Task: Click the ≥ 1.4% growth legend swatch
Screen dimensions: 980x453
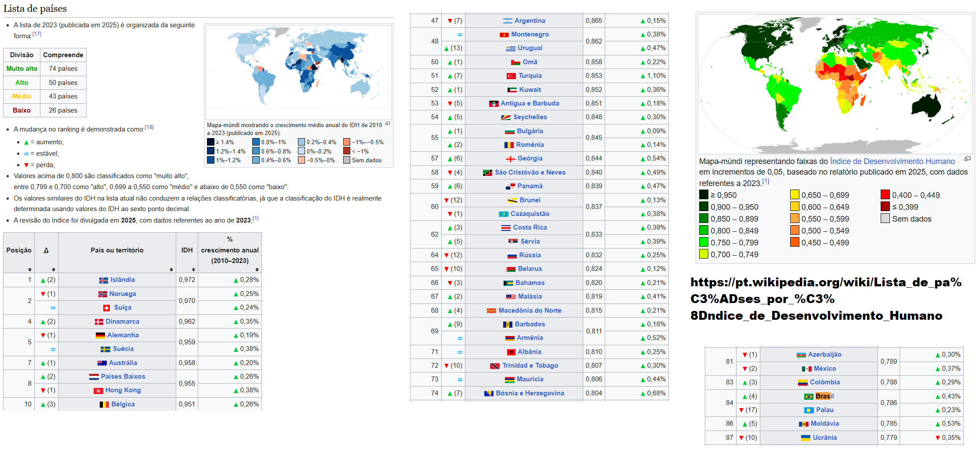Action: coord(211,142)
